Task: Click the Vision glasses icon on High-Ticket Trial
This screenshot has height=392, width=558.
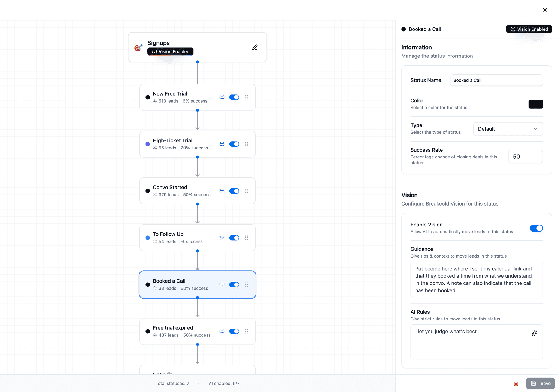Action: 222,144
